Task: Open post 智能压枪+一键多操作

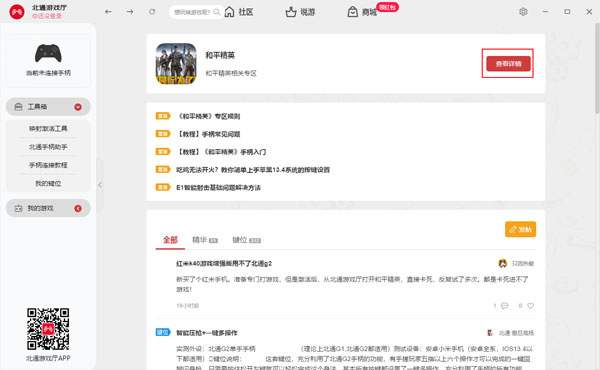Action: pos(207,333)
